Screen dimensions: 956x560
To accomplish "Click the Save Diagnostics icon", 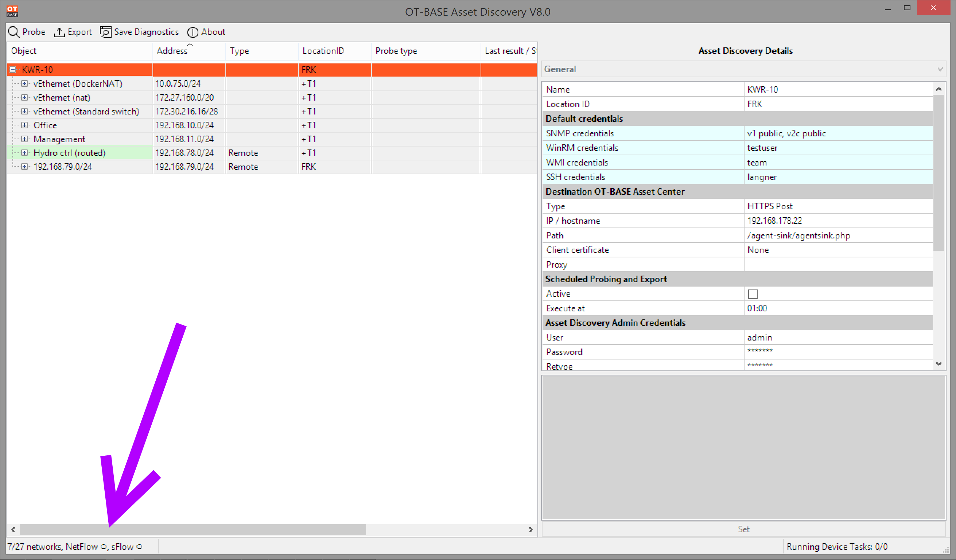I will tap(105, 32).
